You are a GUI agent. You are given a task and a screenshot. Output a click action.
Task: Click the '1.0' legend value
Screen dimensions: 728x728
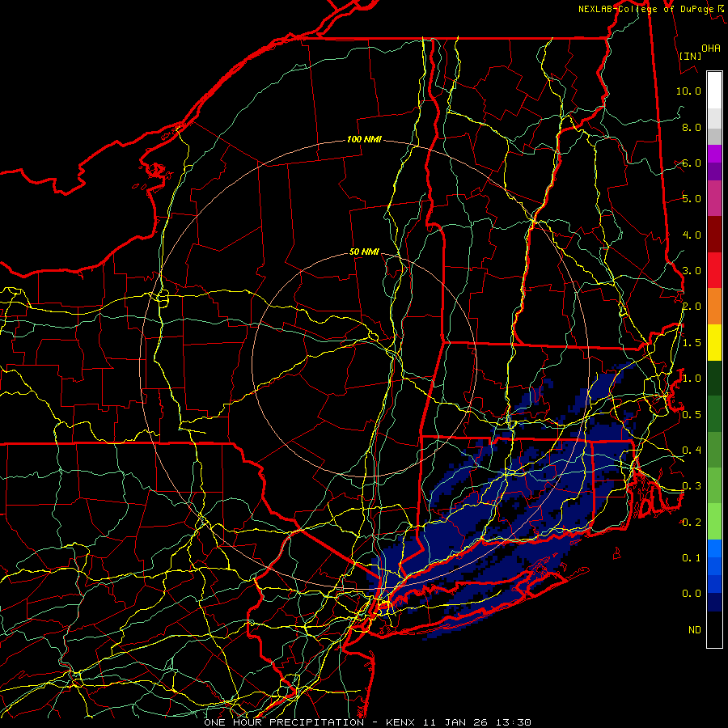(692, 379)
